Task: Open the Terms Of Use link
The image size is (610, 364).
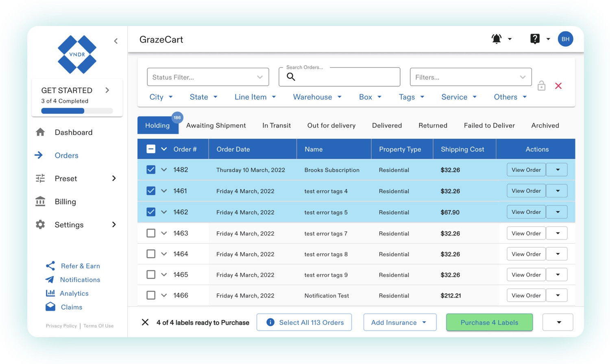Action: [x=98, y=326]
